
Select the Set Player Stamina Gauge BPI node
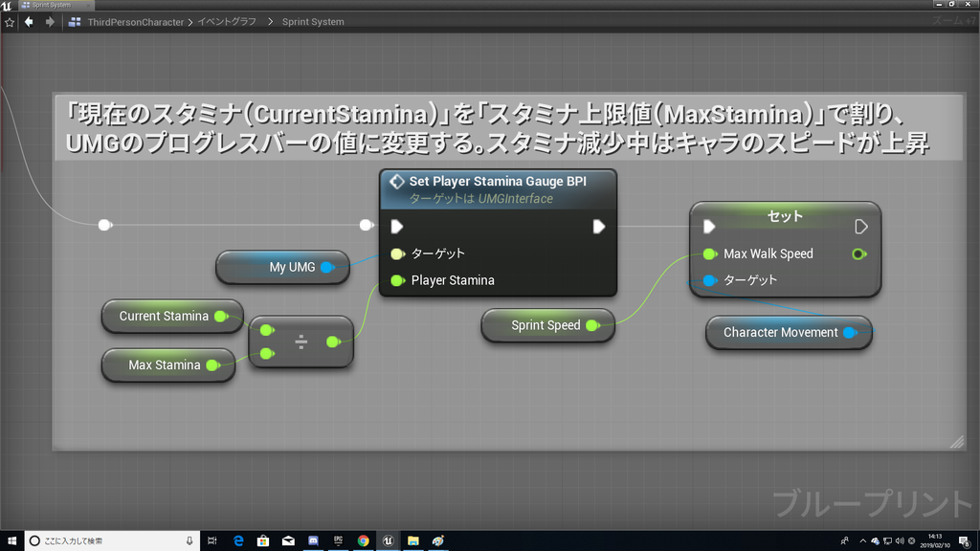pos(498,181)
